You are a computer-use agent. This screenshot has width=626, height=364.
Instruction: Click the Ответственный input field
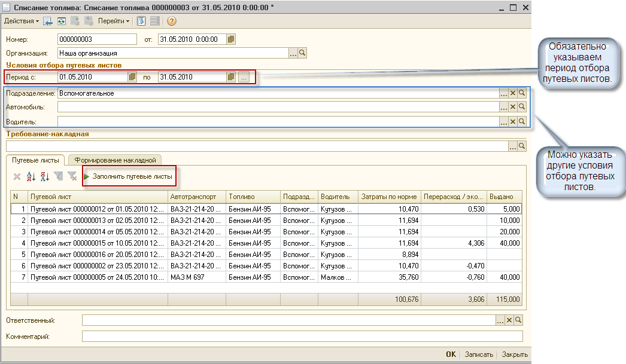[288, 320]
